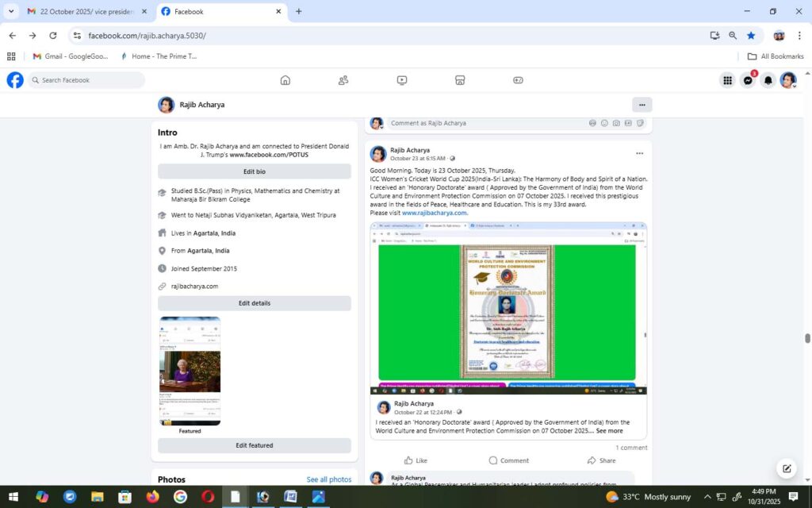812x508 pixels.
Task: Open the See all photos link
Action: 328,479
